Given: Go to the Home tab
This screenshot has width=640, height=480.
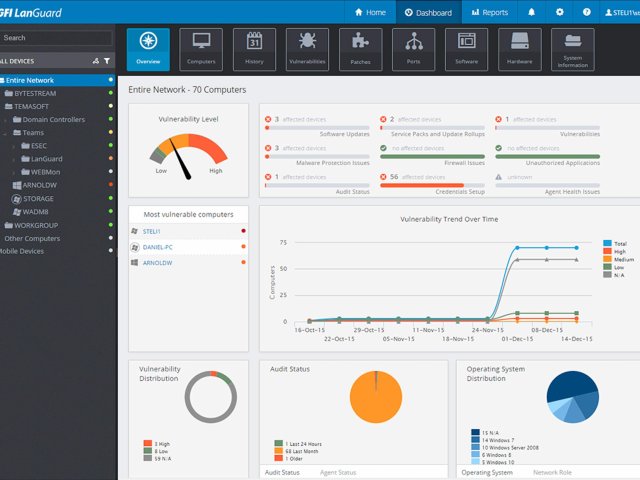Looking at the screenshot, I should point(369,13).
